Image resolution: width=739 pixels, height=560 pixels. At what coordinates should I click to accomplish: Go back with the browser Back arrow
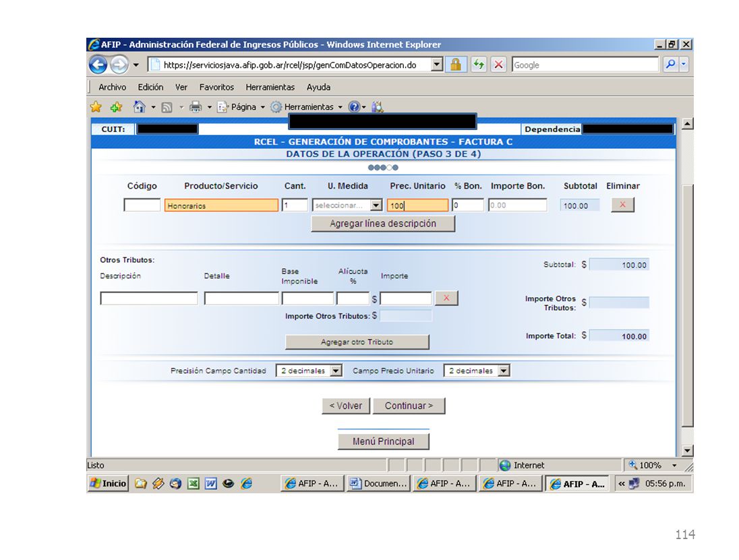tap(98, 65)
